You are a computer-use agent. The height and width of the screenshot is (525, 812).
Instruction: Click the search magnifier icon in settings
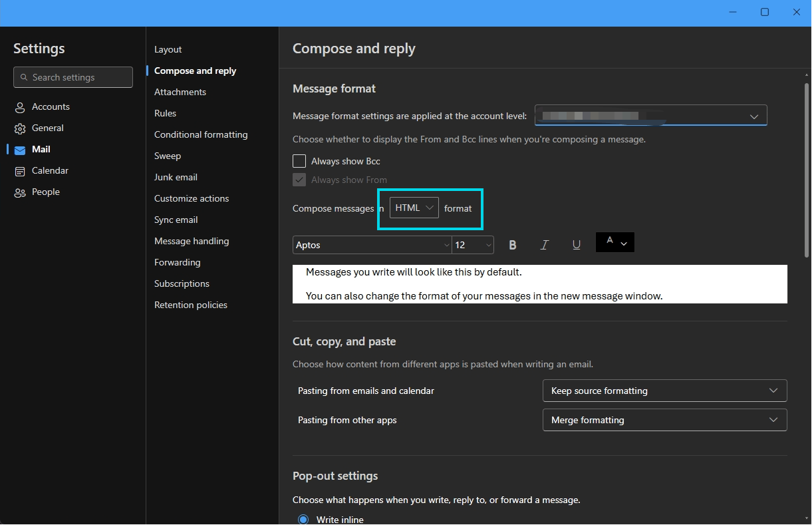click(24, 77)
